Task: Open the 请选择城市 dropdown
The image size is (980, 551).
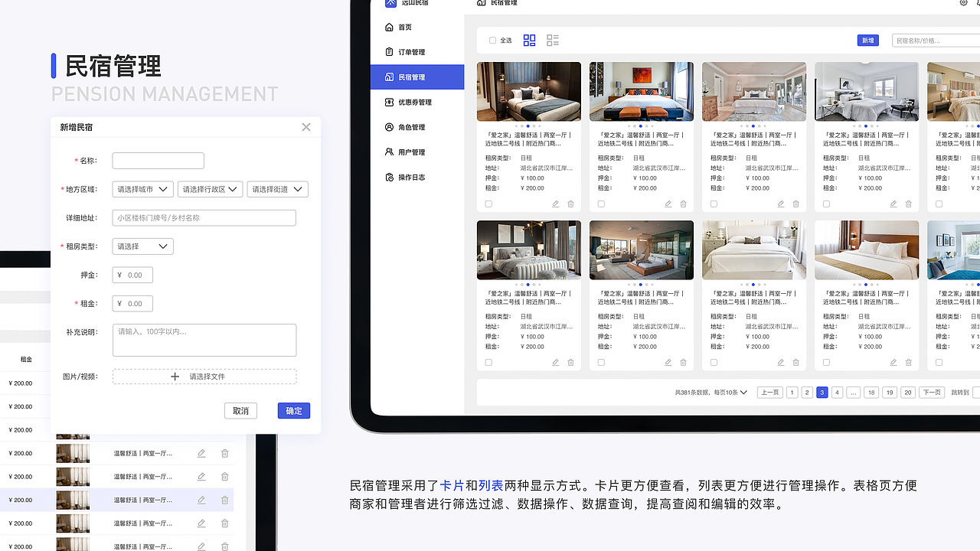Action: click(x=143, y=189)
